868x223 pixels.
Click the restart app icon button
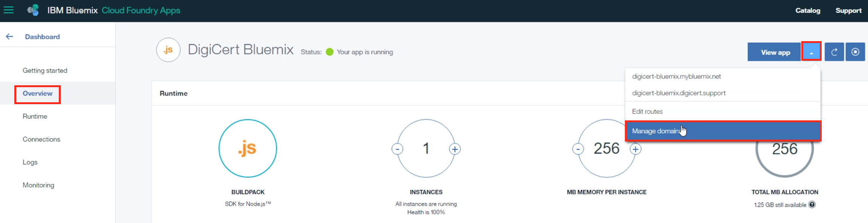coord(834,52)
